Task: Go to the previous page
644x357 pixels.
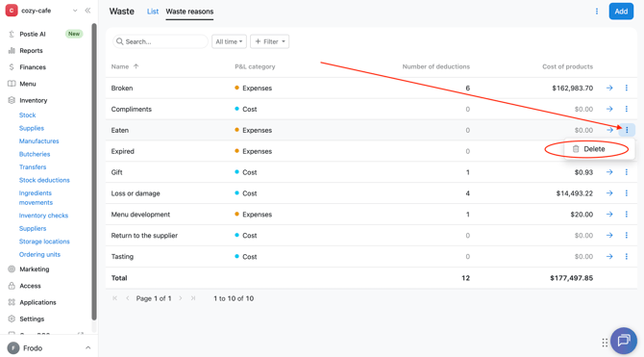Action: (127, 298)
